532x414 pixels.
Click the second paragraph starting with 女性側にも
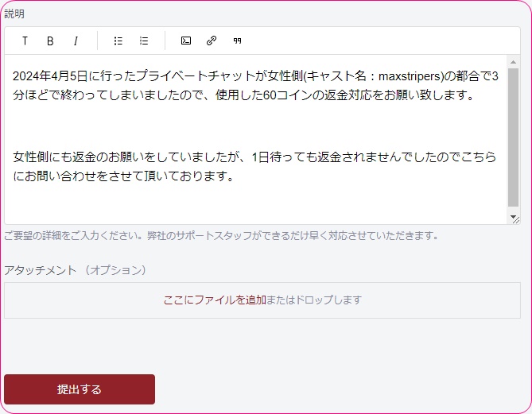tap(239, 157)
